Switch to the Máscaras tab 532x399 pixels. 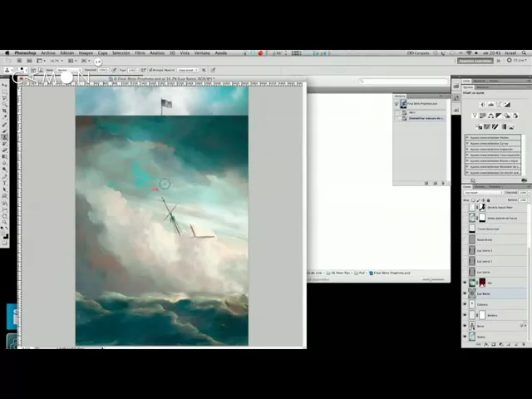click(482, 87)
